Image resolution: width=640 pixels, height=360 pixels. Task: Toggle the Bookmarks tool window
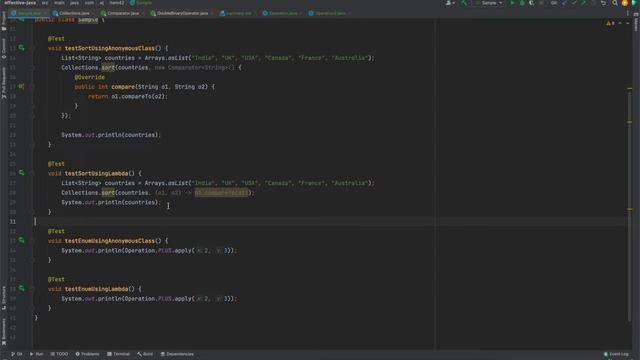coord(4,332)
